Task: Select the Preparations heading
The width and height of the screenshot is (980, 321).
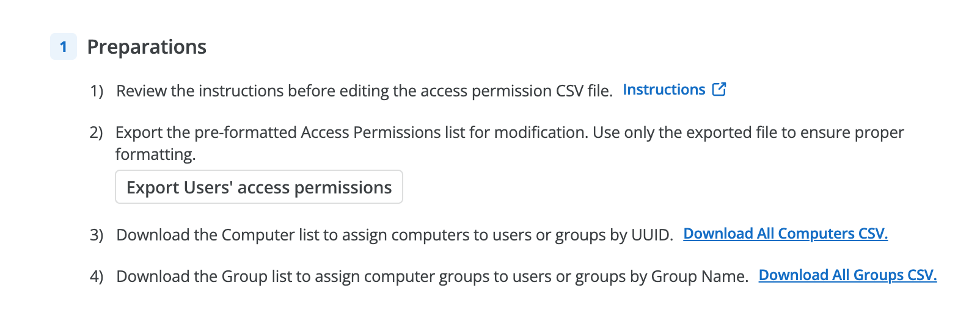Action: (147, 47)
